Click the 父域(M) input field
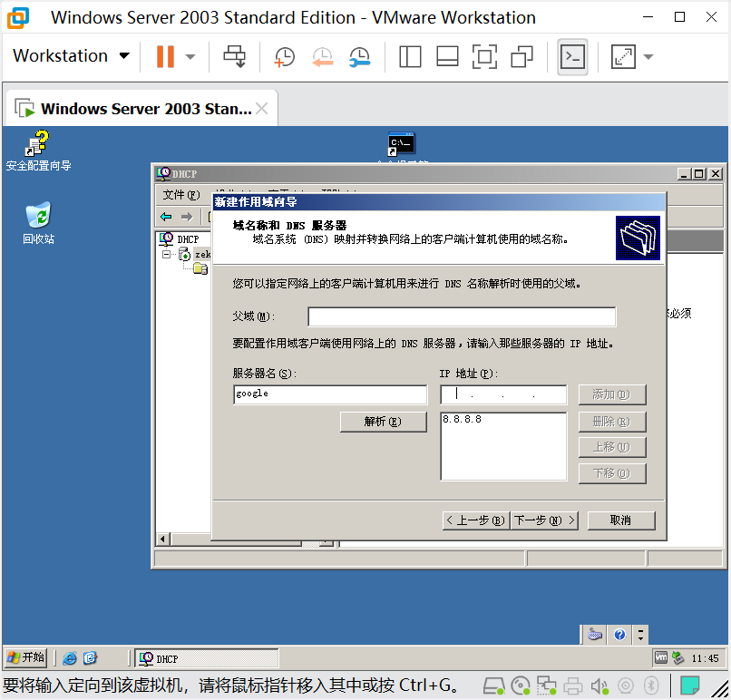 [462, 317]
